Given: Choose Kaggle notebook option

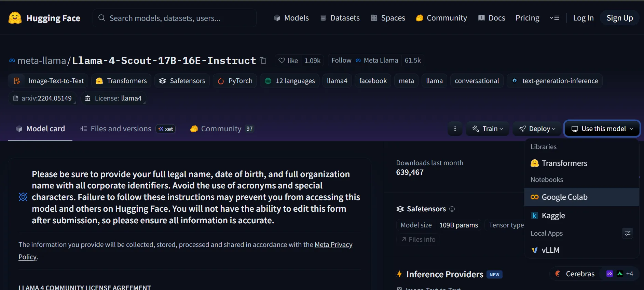Looking at the screenshot, I should pos(582,215).
